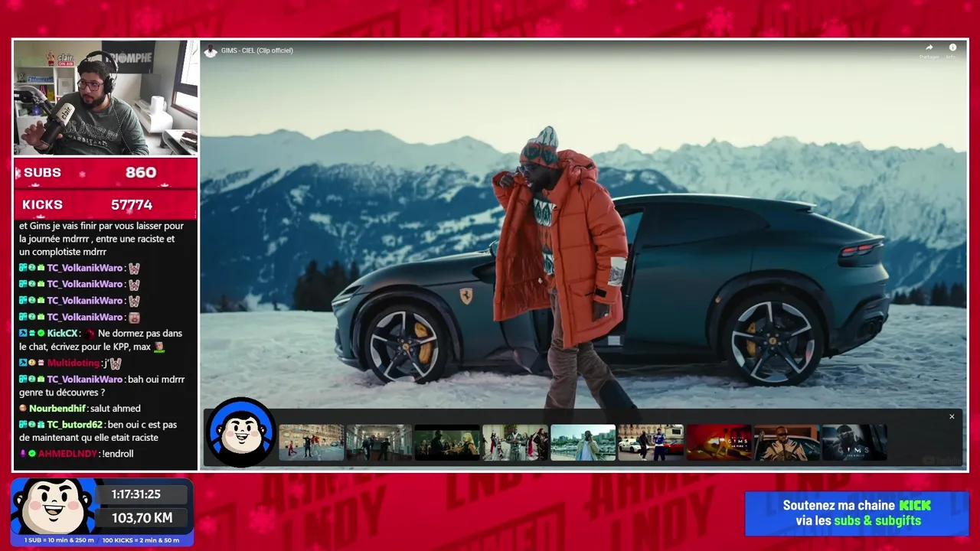980x551 pixels.
Task: Click the Multidoting username in chat
Action: [x=73, y=363]
